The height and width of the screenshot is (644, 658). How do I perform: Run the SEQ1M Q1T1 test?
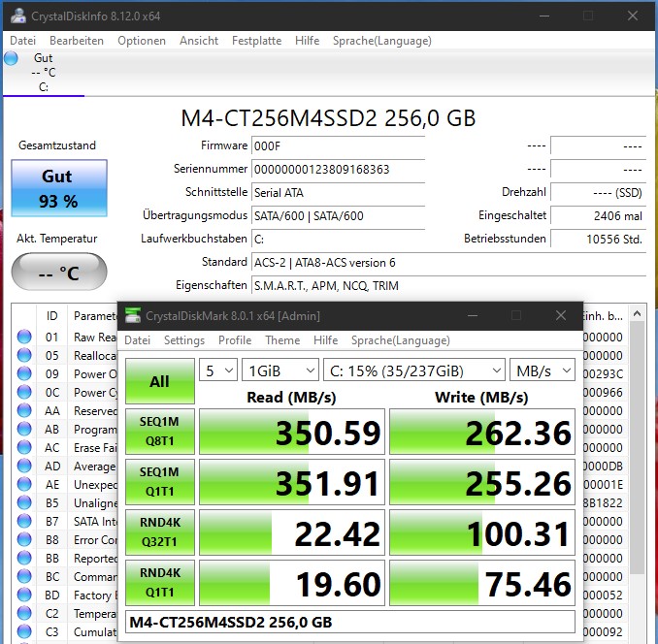tap(160, 482)
